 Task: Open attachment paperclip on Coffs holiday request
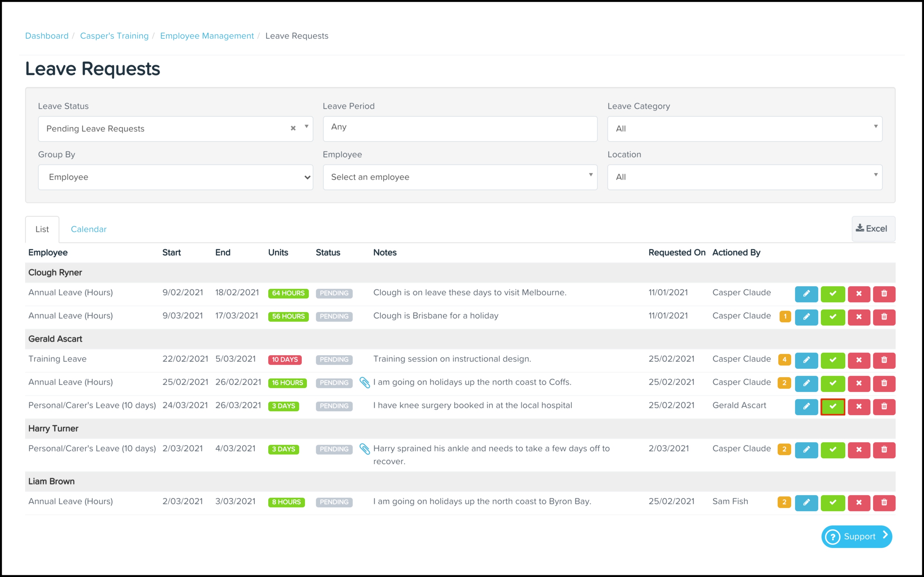point(365,382)
